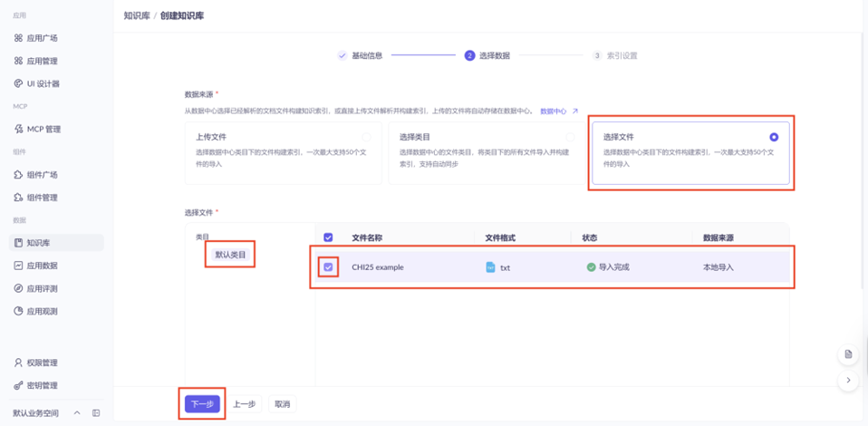Click the 状态 column header
This screenshot has height=426, width=868.
pyautogui.click(x=590, y=237)
